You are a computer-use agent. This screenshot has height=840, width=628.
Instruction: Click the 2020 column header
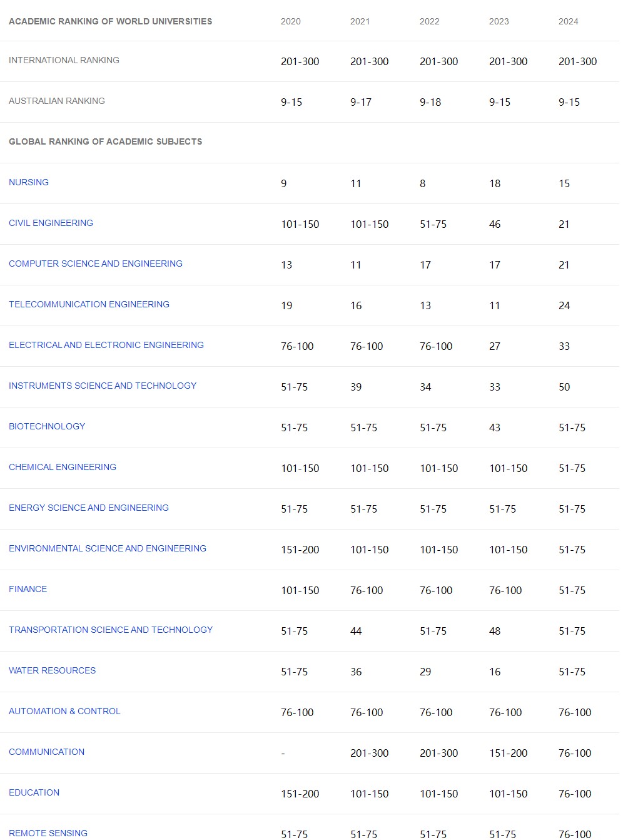tap(291, 21)
